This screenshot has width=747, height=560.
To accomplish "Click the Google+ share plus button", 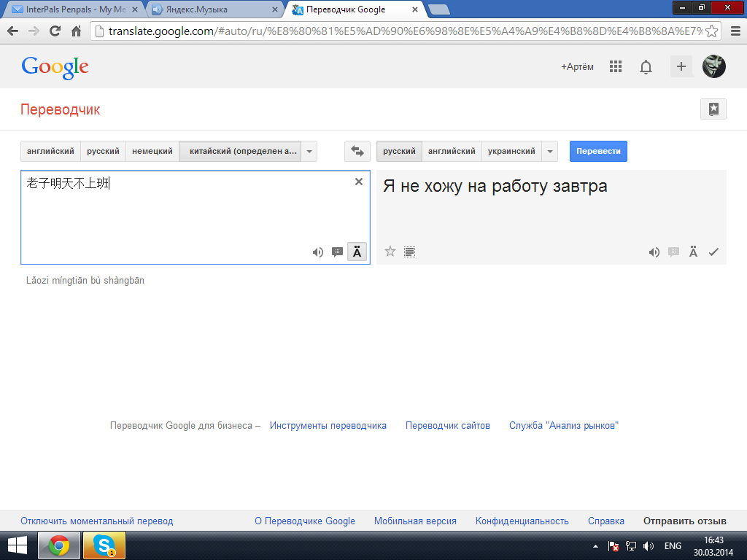I will [681, 66].
